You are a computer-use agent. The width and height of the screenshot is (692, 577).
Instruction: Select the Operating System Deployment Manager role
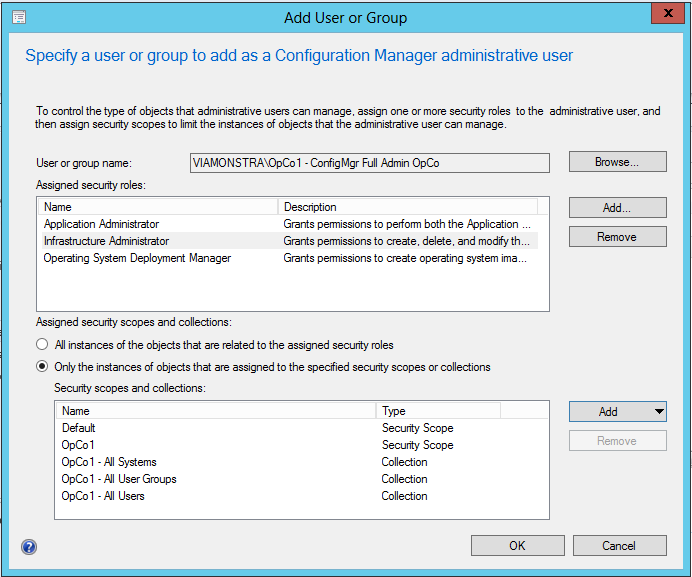(x=289, y=258)
